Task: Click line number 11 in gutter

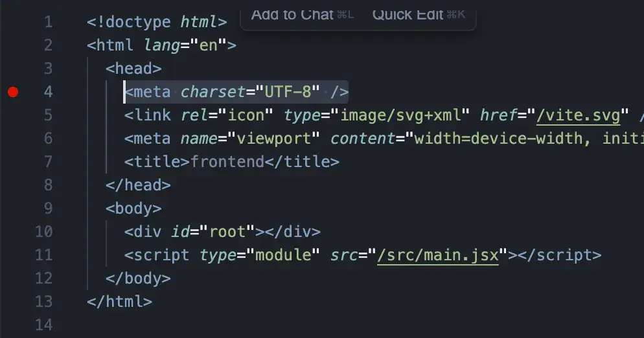Action: click(44, 256)
